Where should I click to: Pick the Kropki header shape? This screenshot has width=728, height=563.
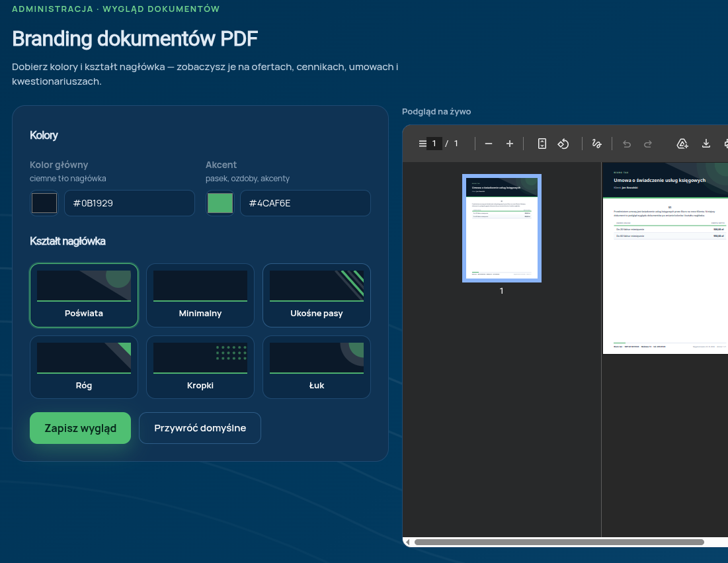[200, 367]
